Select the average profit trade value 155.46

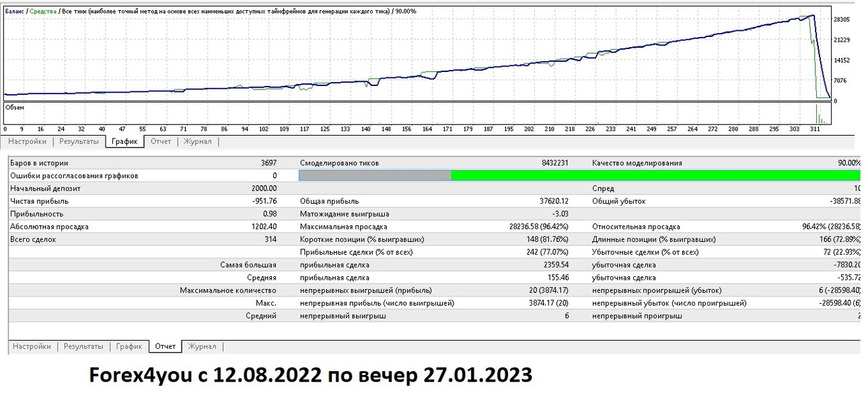558,277
